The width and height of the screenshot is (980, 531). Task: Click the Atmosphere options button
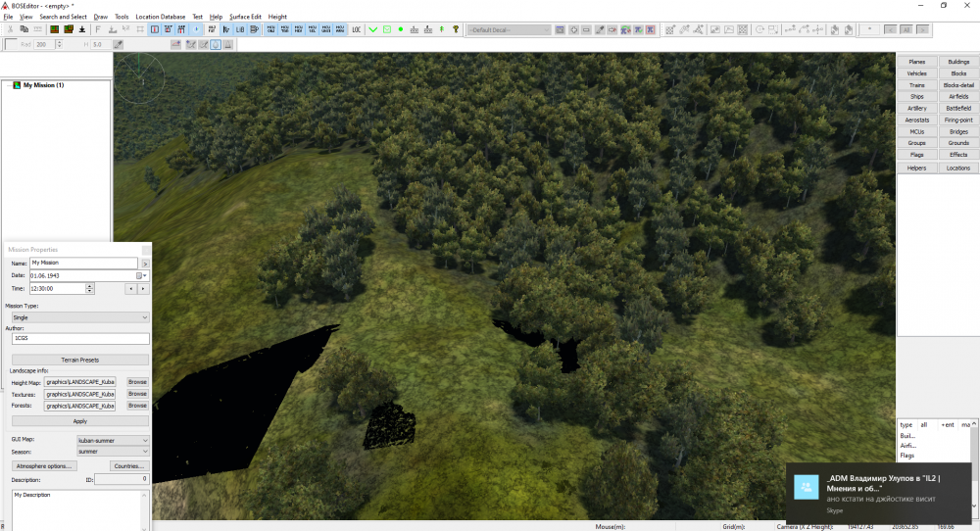click(43, 466)
